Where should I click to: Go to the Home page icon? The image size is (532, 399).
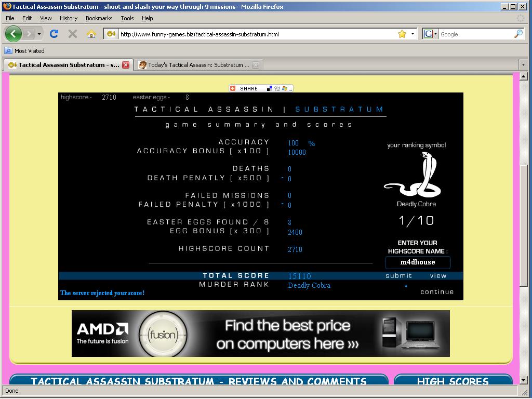[91, 34]
